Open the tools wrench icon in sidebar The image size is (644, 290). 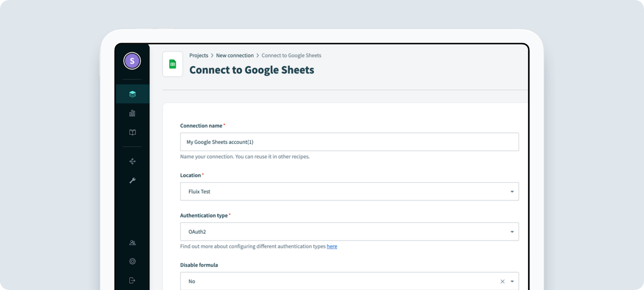132,180
